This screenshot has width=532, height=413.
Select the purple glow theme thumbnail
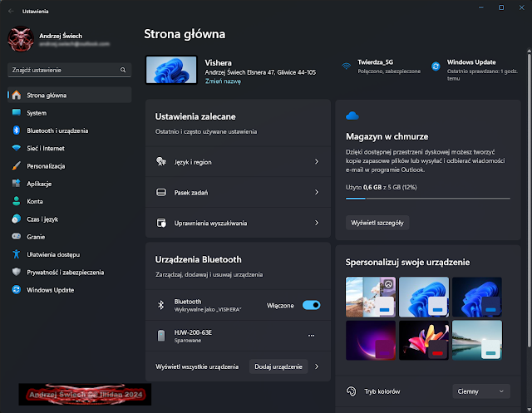click(x=371, y=340)
